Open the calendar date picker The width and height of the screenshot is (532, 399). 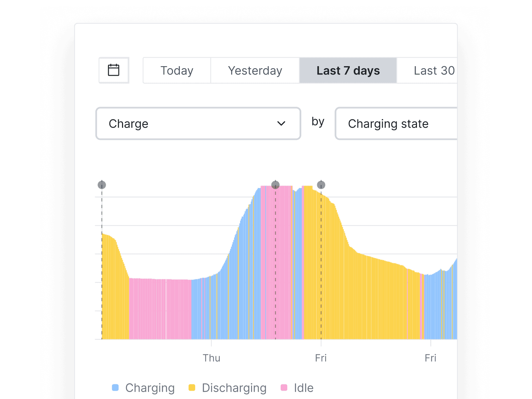tap(114, 70)
